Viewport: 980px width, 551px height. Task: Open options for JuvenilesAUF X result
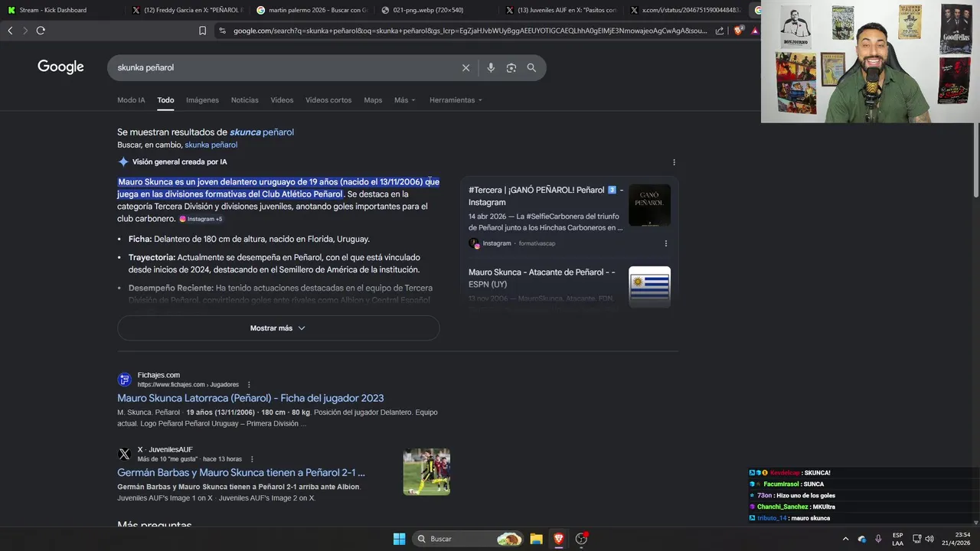[x=252, y=459]
